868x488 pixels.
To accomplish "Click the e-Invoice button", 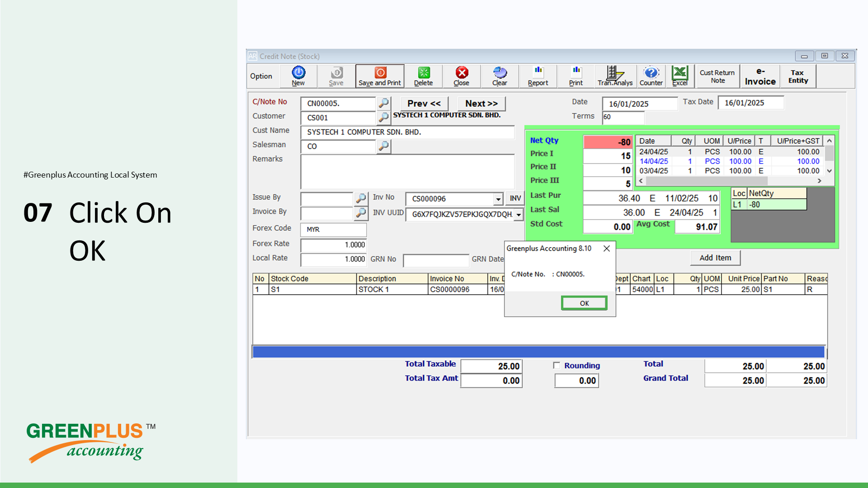I will pos(760,76).
